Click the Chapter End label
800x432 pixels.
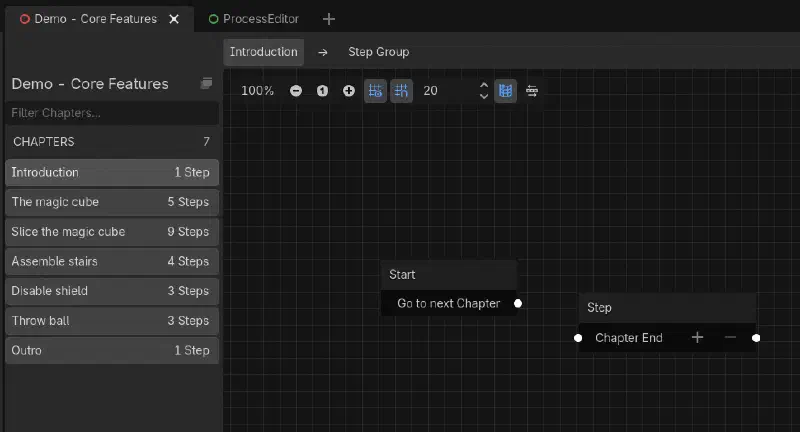tap(629, 338)
